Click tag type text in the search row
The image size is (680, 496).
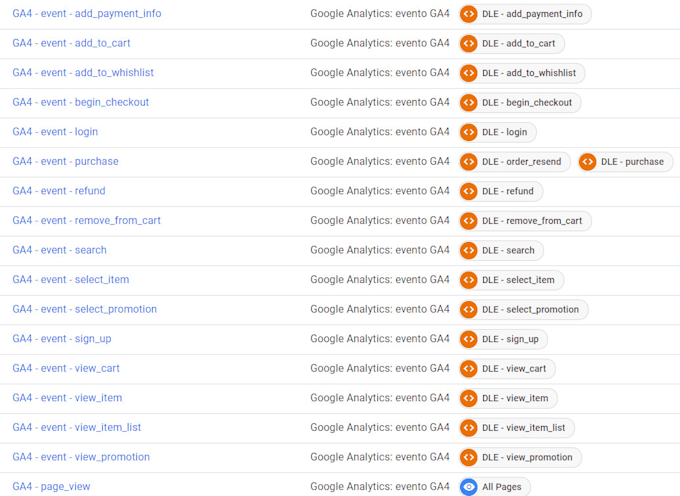[x=380, y=250]
